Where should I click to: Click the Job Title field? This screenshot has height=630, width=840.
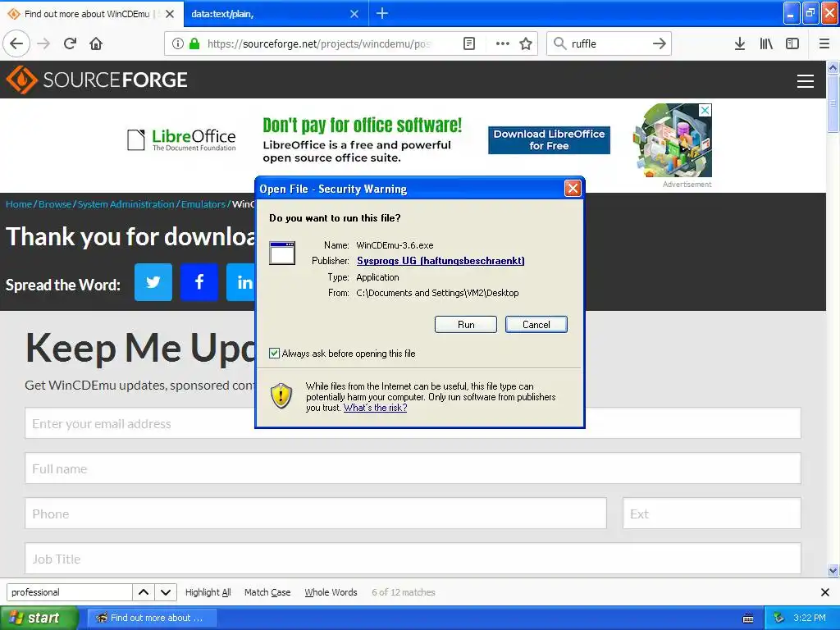(413, 558)
